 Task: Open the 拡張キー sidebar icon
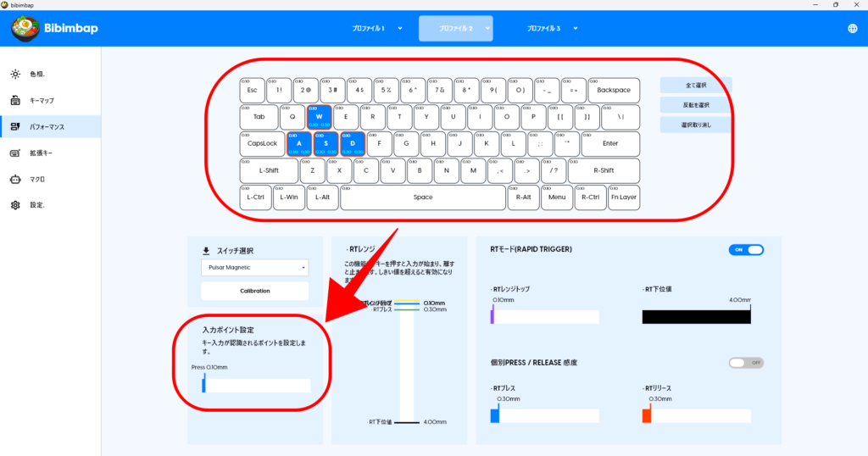15,153
